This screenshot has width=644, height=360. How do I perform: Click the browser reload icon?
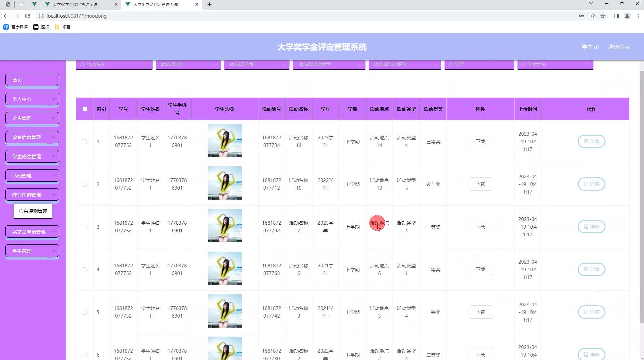click(x=28, y=16)
